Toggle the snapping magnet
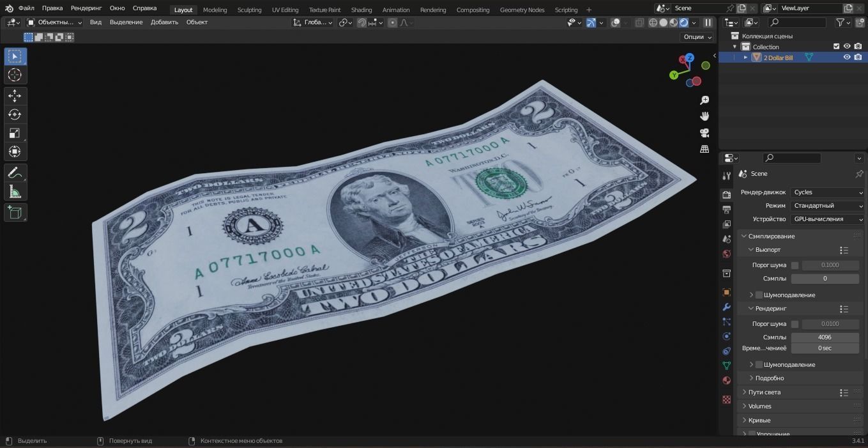The image size is (868, 448). coord(362,22)
